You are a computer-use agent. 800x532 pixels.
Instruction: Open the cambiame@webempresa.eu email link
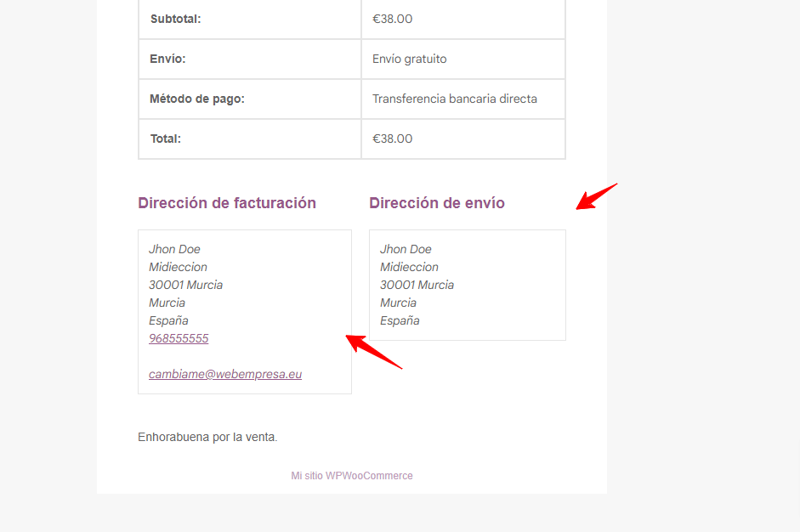pyautogui.click(x=225, y=375)
